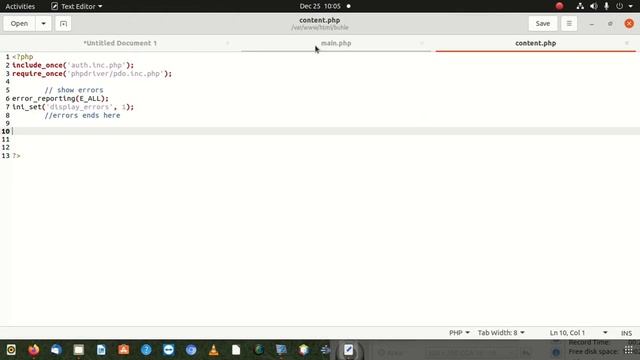Image resolution: width=640 pixels, height=360 pixels.
Task: Focus the Text Editor dock icon
Action: coord(348,350)
